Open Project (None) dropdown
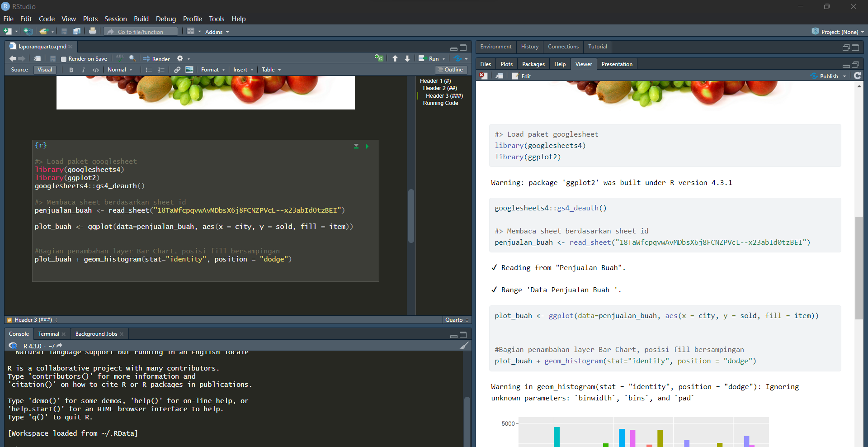868x447 pixels. (x=838, y=32)
